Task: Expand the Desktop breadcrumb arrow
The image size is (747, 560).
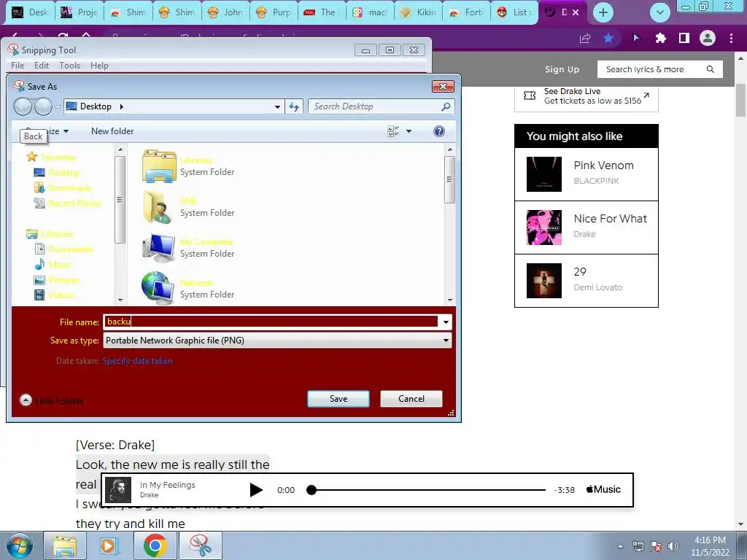Action: pos(122,106)
